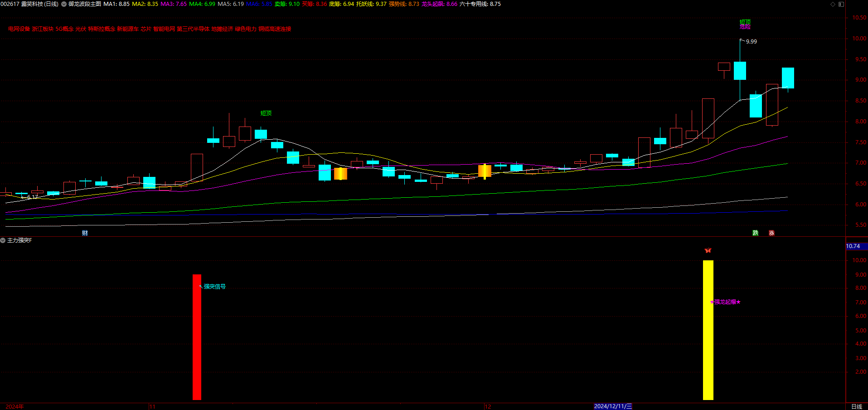Click the 浙江板块 concept tag

tap(43, 29)
